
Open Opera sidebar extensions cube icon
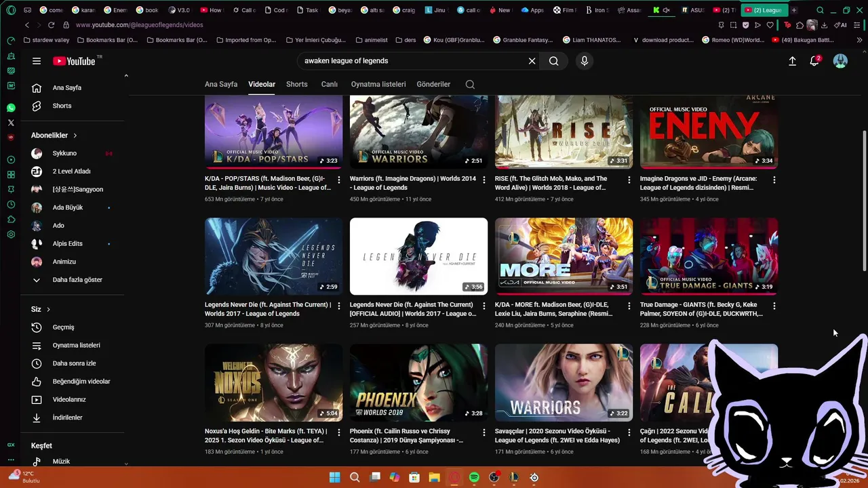(x=11, y=220)
